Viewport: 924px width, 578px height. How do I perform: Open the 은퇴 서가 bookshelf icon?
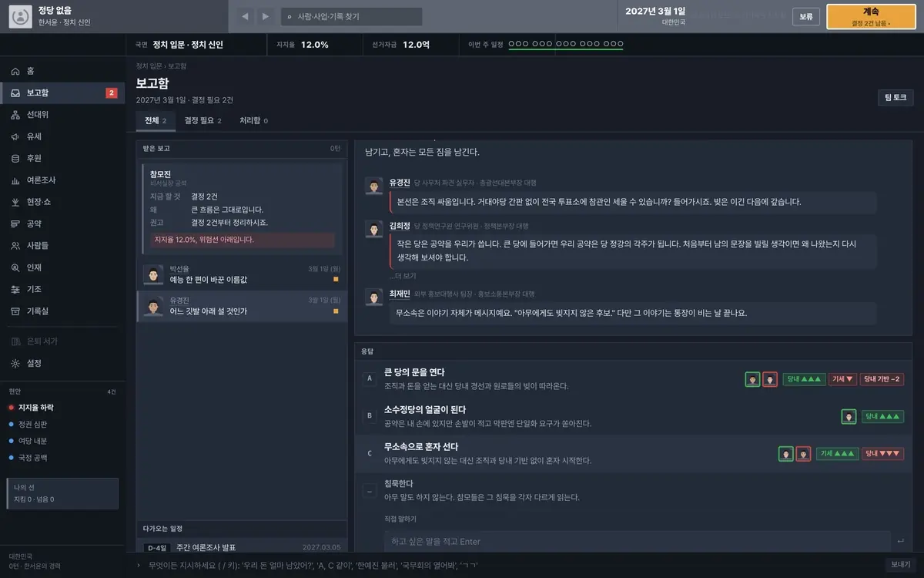click(x=15, y=341)
